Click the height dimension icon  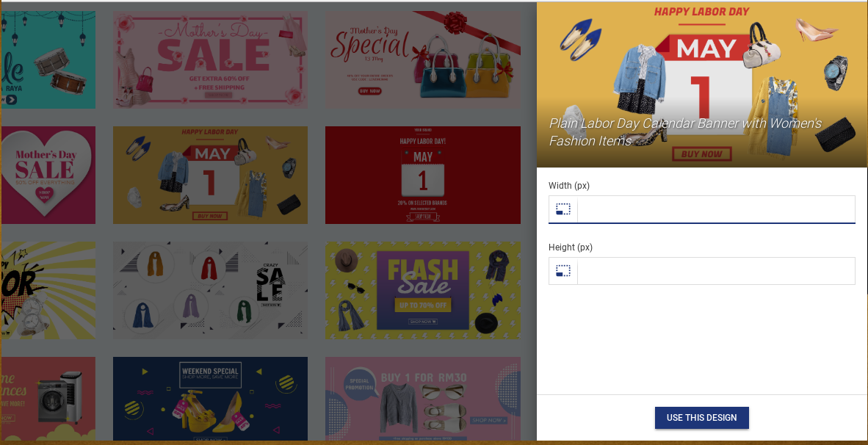[563, 271]
